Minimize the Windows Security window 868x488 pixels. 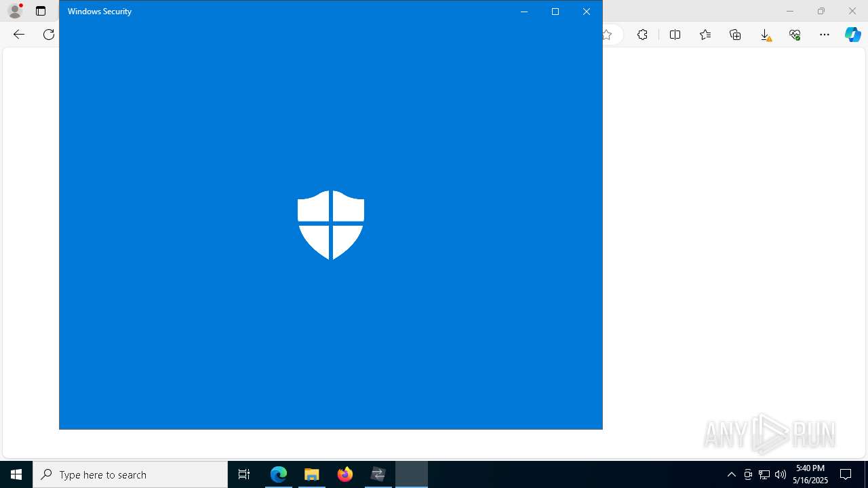(524, 12)
